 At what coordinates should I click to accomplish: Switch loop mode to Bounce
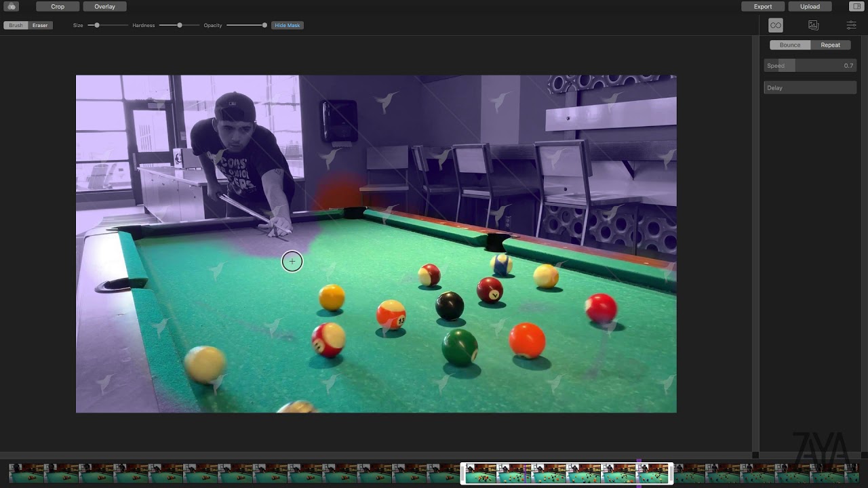pos(790,45)
